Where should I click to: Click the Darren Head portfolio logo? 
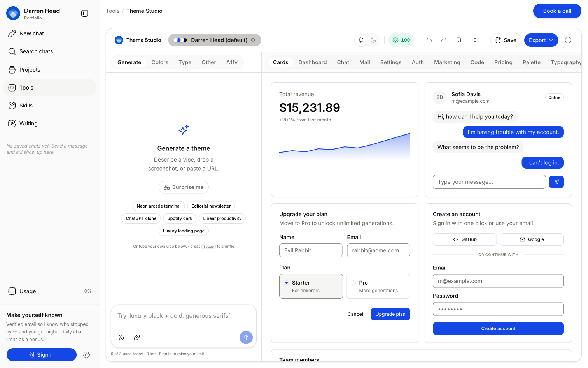(x=13, y=13)
